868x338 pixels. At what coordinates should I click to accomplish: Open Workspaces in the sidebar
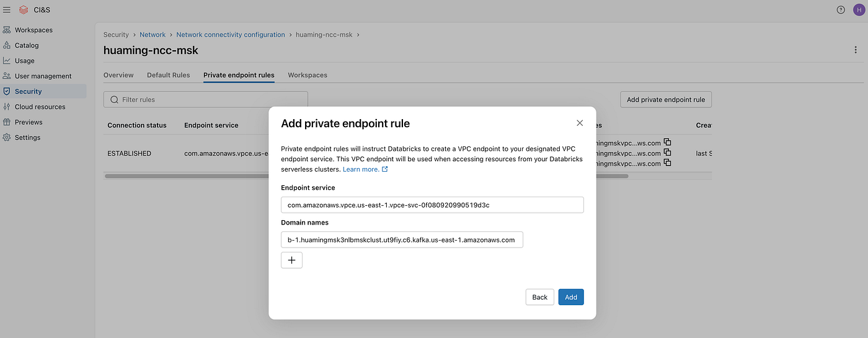pos(33,30)
